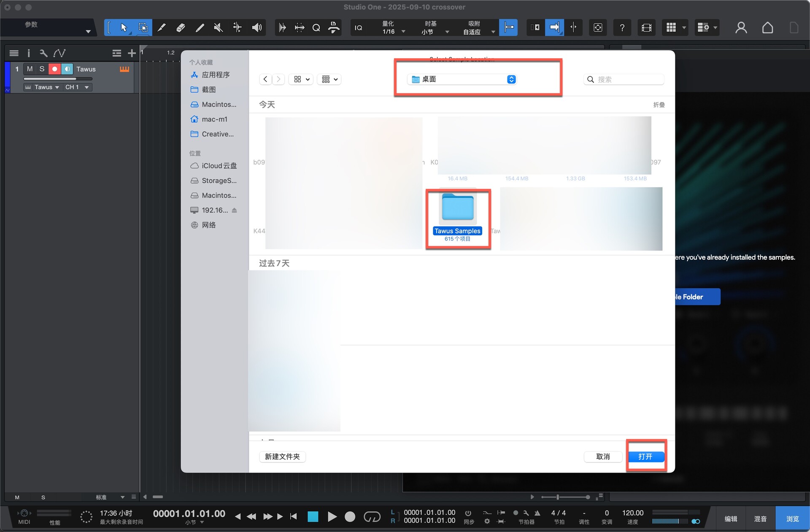Select the Arrow tool in toolbar

click(x=123, y=28)
